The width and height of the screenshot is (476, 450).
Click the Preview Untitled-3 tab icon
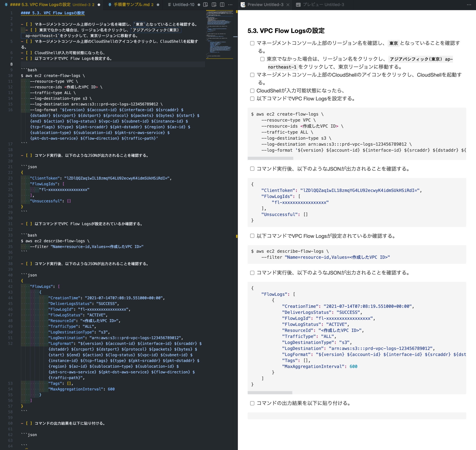click(243, 5)
